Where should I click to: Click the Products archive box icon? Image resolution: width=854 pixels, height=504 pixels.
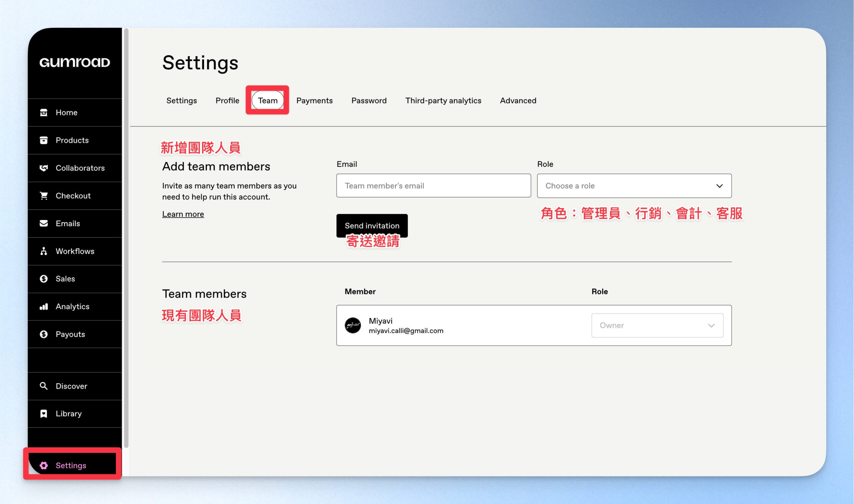click(x=44, y=140)
